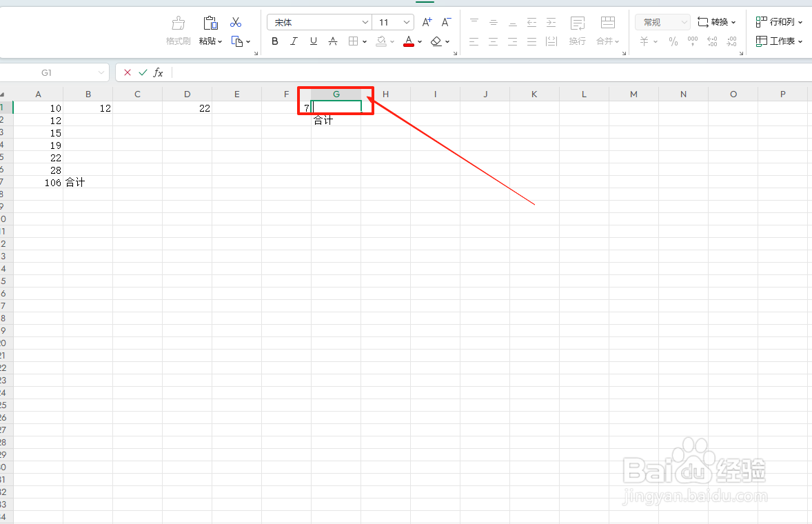Click the Eraser clear icon
The width and height of the screenshot is (812, 524).
point(436,41)
